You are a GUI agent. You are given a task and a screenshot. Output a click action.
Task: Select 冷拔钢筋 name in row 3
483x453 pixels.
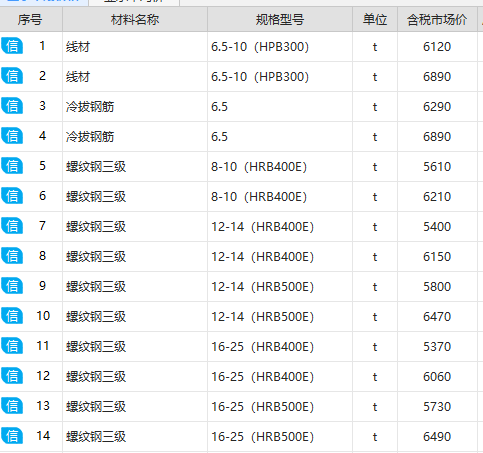(90, 107)
